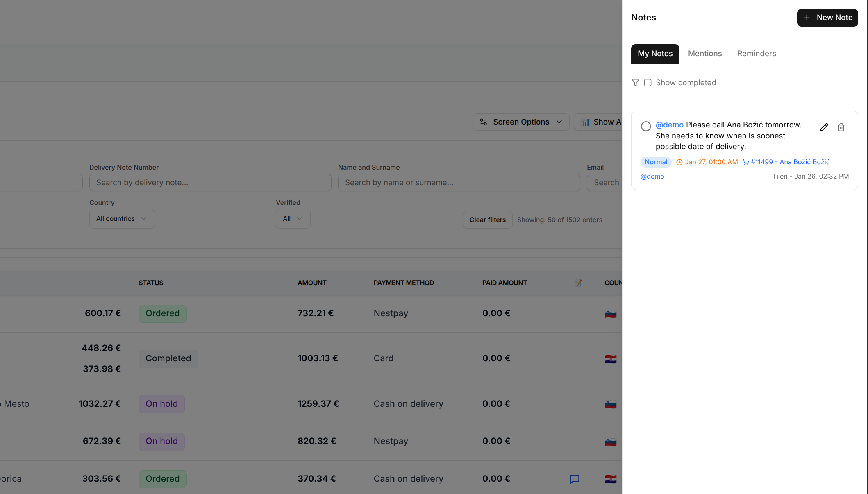Switch to the Reminders tab
This screenshot has height=494, width=868.
pyautogui.click(x=756, y=54)
